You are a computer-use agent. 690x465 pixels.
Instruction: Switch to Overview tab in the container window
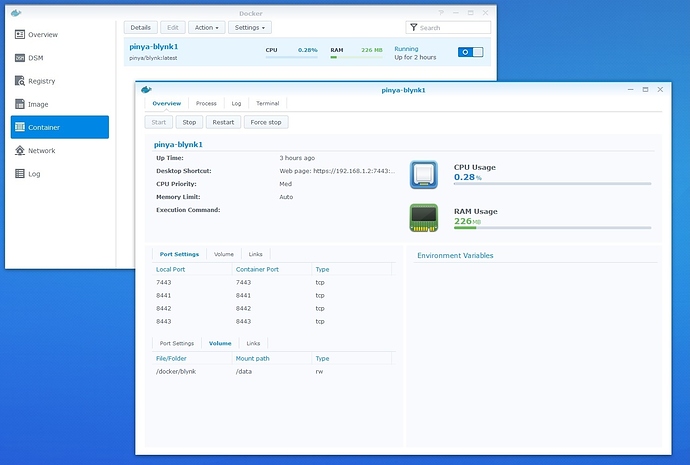[x=167, y=103]
